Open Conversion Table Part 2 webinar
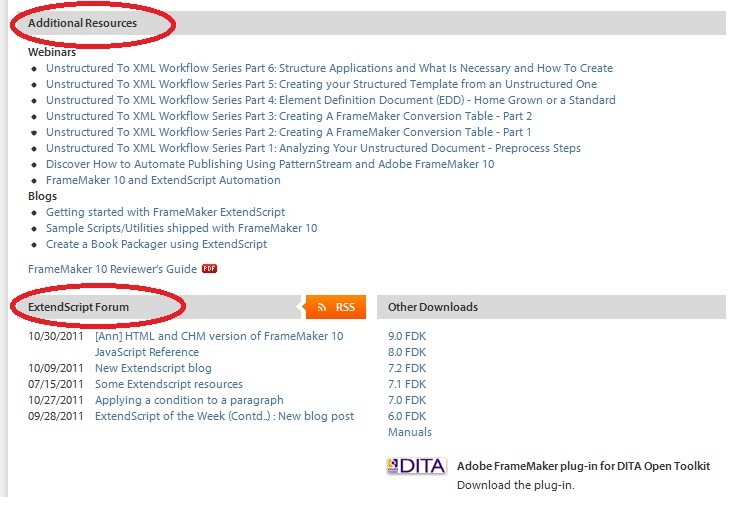The image size is (736, 507). click(x=288, y=116)
